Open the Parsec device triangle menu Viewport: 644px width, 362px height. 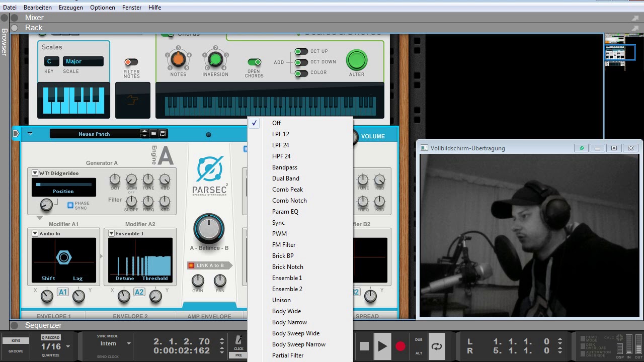click(x=30, y=134)
